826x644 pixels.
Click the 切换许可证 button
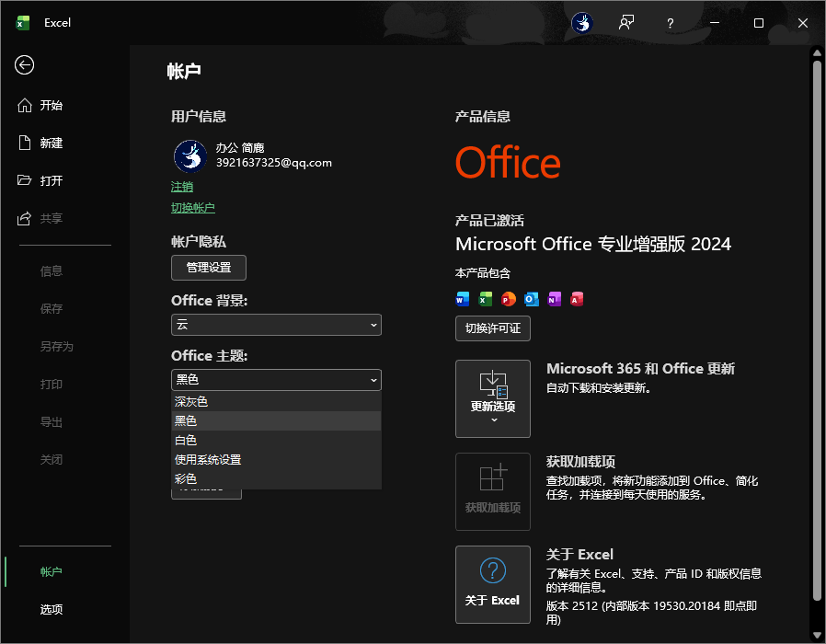[492, 328]
